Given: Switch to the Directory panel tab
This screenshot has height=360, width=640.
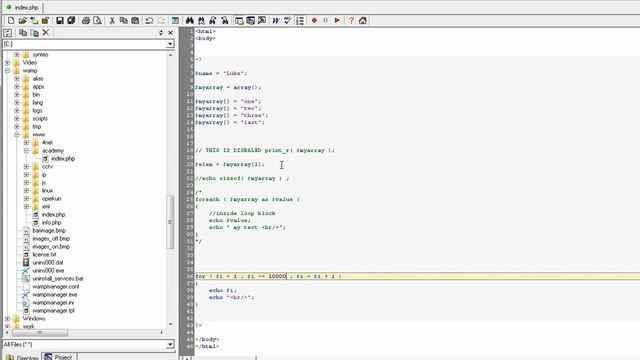Looking at the screenshot, I should click(x=22, y=357).
